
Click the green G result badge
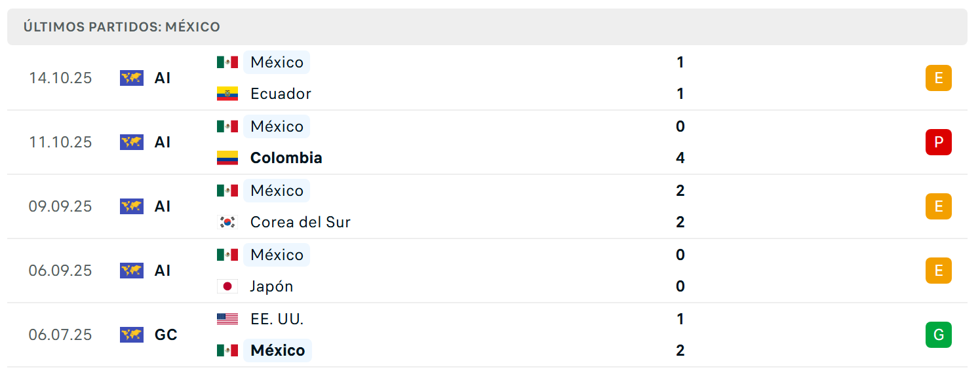pos(939,335)
